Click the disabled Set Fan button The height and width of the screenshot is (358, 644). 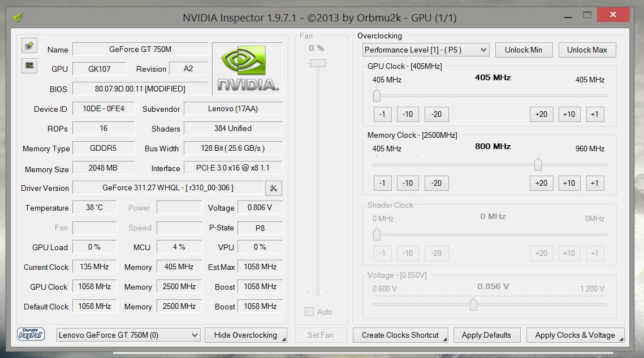click(321, 335)
